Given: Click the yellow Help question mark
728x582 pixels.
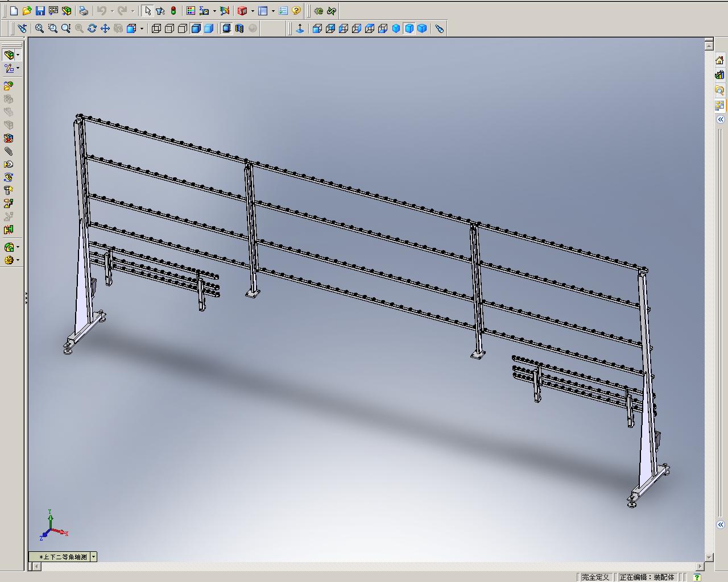Looking at the screenshot, I should tap(296, 11).
